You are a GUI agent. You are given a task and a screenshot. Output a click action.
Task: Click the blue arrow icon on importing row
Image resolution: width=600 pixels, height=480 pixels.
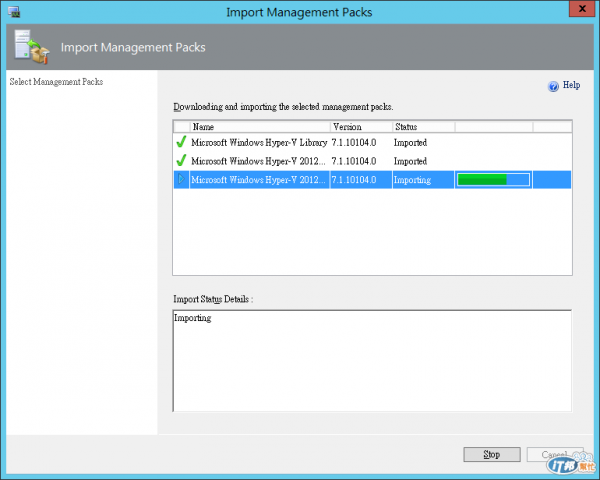(181, 179)
